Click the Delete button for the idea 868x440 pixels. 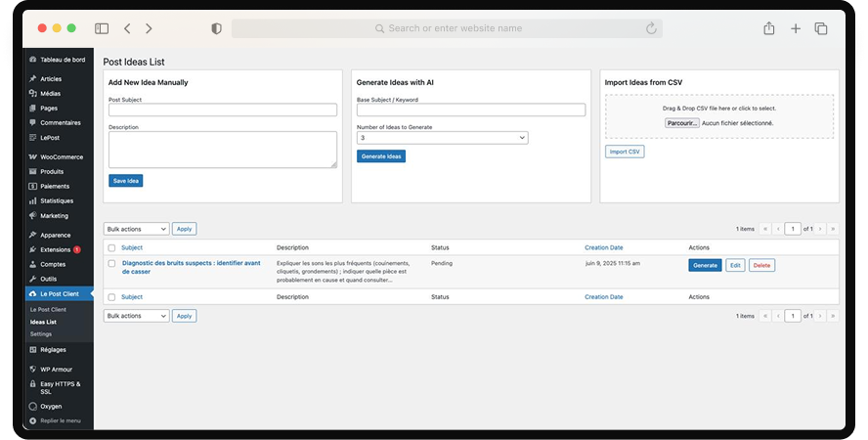(x=761, y=265)
